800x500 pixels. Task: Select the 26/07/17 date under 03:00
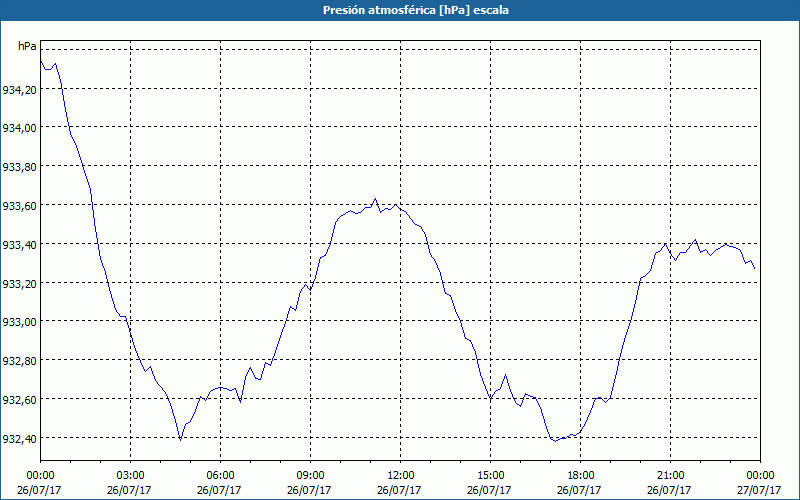[129, 490]
